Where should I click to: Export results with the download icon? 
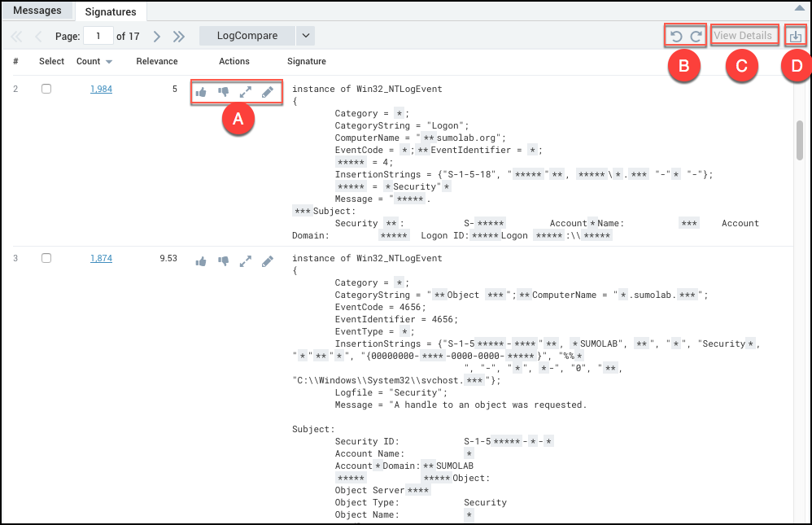pos(796,37)
